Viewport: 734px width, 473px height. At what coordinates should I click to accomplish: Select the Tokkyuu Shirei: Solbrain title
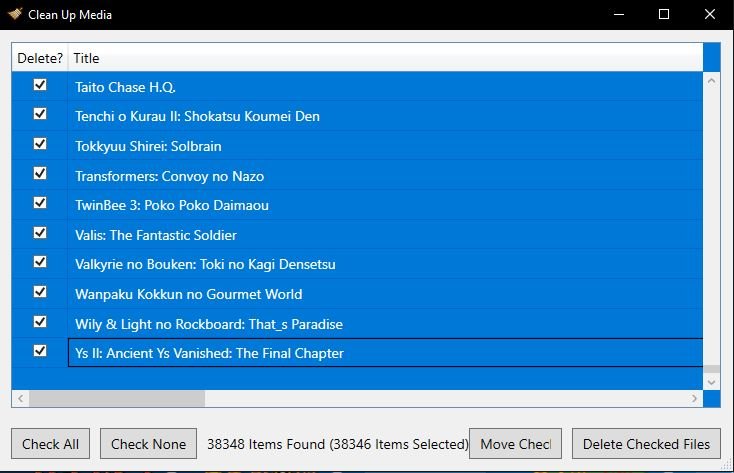click(148, 146)
